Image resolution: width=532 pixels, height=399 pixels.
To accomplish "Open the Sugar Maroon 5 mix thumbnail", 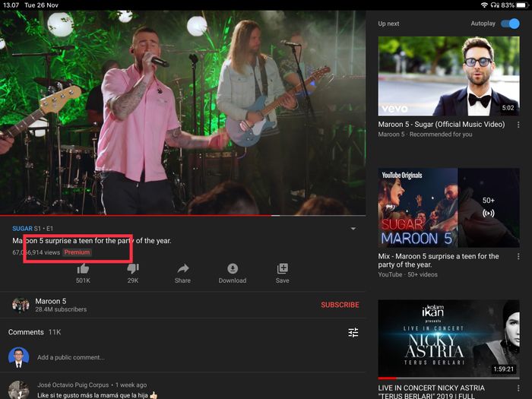I will tap(448, 207).
